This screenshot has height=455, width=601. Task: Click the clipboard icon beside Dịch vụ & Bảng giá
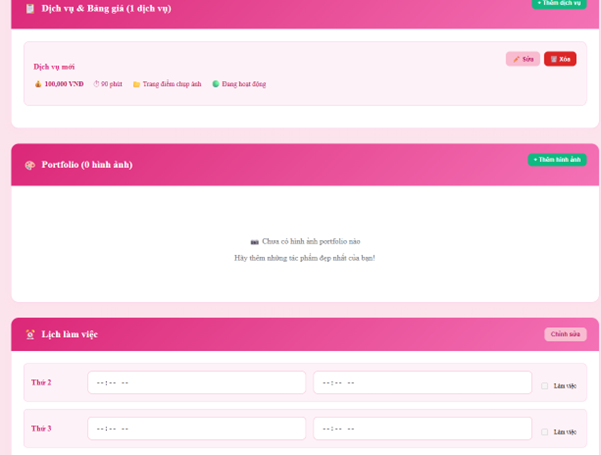pos(30,8)
